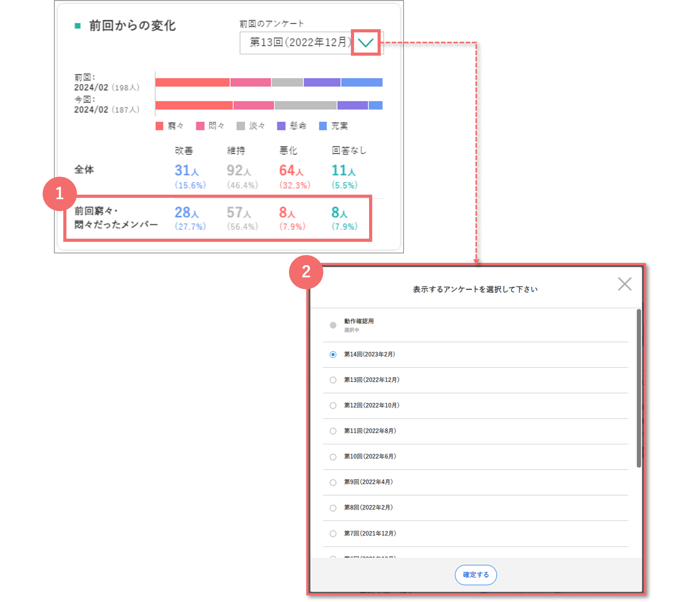
Task: Click the 28人 improvement value
Action: (x=186, y=212)
